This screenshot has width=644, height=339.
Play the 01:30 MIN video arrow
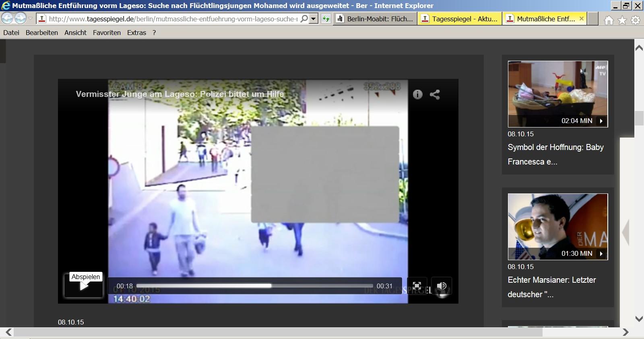point(601,253)
